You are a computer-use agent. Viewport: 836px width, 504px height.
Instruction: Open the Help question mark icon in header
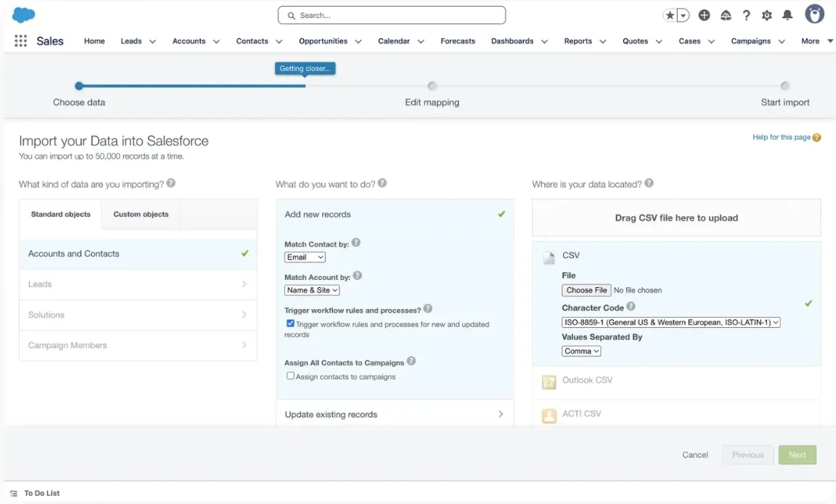747,15
